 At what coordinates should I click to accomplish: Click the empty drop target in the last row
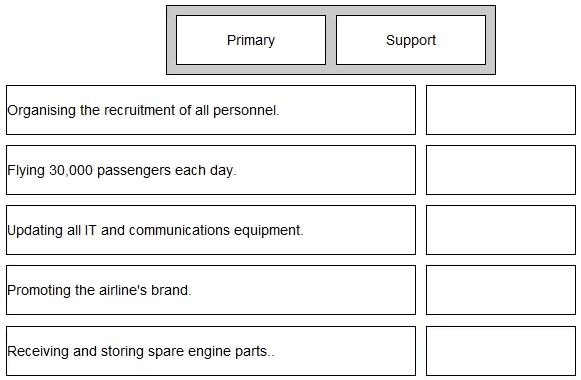click(x=501, y=351)
